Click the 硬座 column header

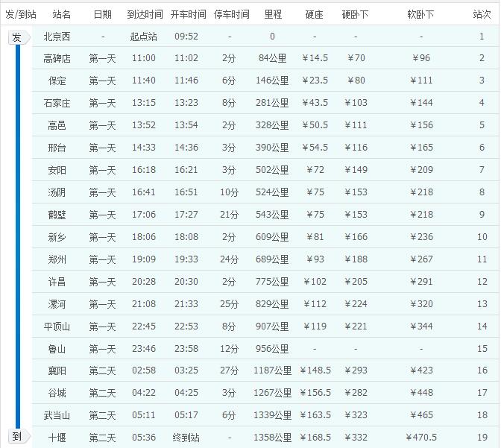tap(315, 14)
